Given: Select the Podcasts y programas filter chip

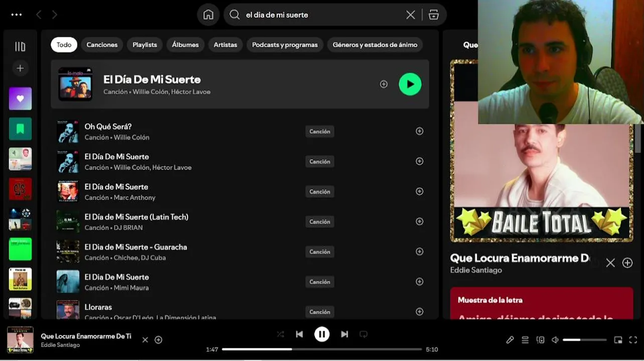Looking at the screenshot, I should click(284, 45).
